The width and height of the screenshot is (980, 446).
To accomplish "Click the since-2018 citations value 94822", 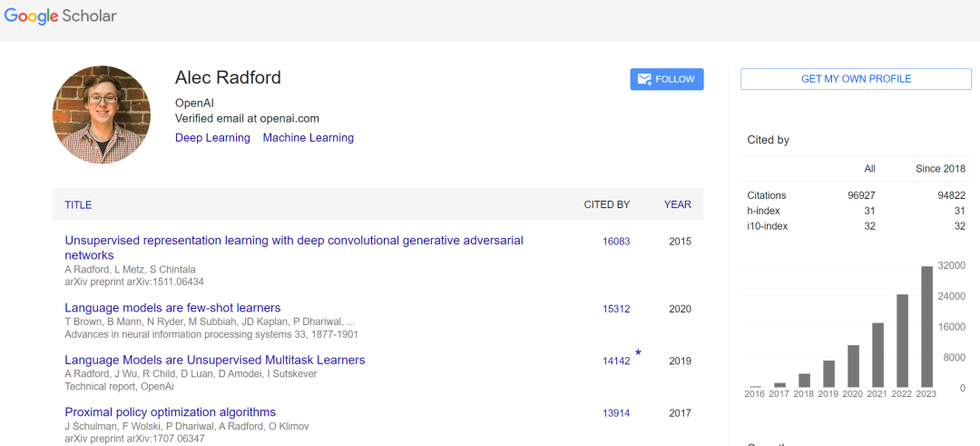I will (951, 195).
